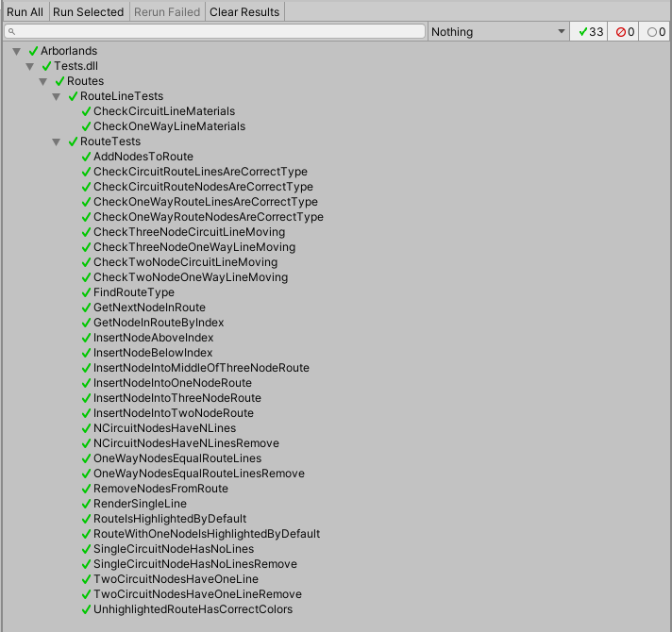Collapse the Tests.dll node arrow

[x=31, y=66]
